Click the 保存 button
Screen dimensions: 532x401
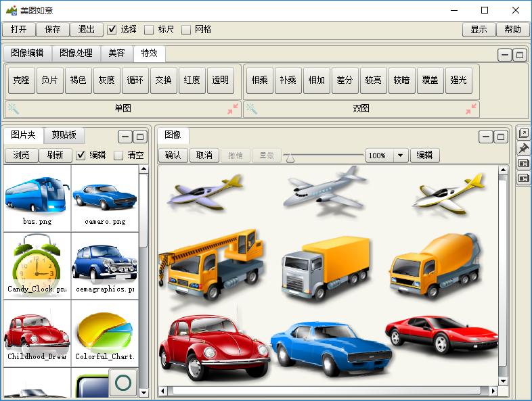tap(53, 30)
